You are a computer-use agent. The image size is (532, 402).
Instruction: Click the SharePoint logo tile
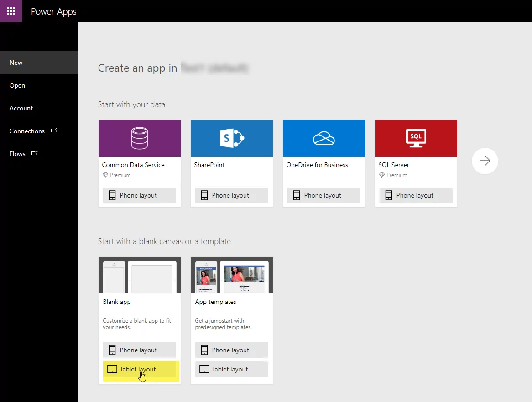pyautogui.click(x=232, y=138)
